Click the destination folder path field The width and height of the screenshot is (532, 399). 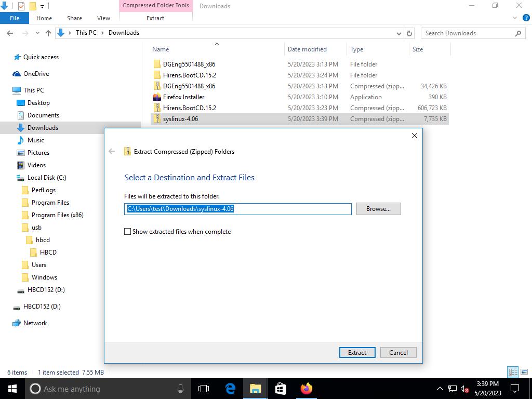(237, 209)
